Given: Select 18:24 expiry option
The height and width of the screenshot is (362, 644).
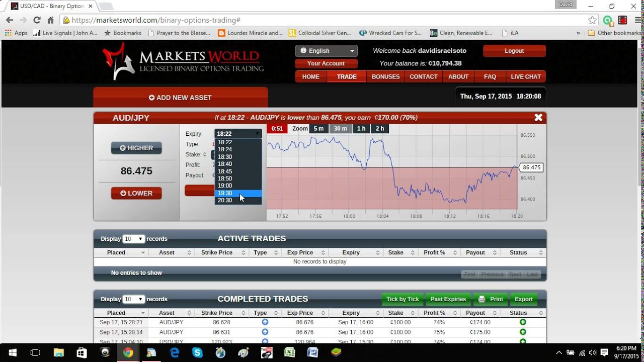Looking at the screenshot, I should click(238, 149).
